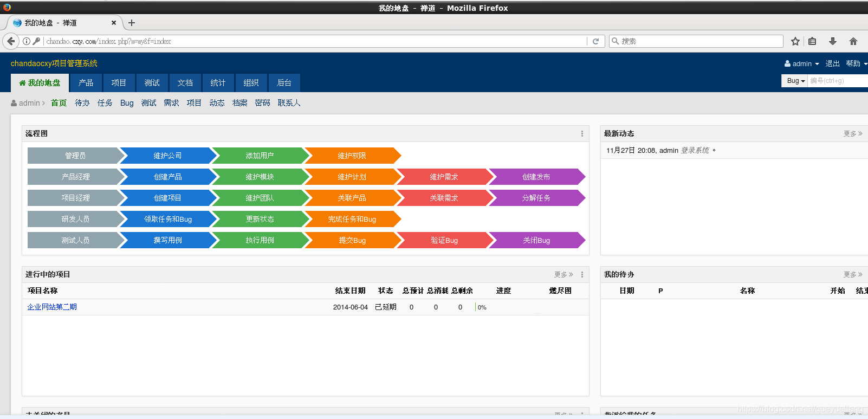Image resolution: width=868 pixels, height=419 pixels.
Task: Select 动态 in the sub menu
Action: [217, 103]
